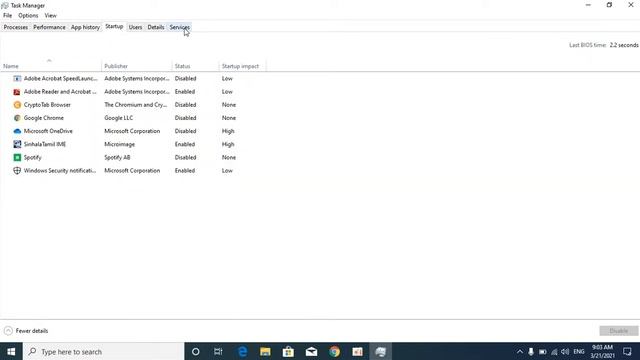This screenshot has width=640, height=360.
Task: Click the Adobe Acrobat SpeedLauncher row icon
Action: 17,78
